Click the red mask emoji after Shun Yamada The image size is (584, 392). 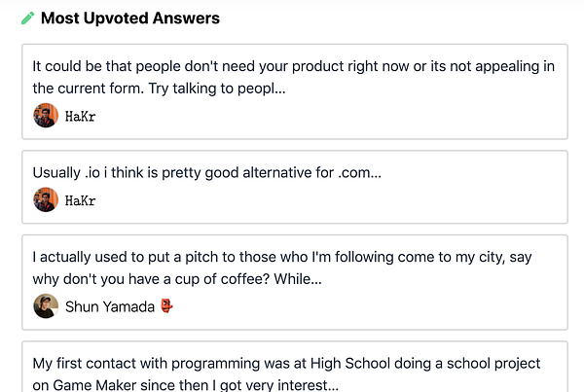(x=167, y=306)
